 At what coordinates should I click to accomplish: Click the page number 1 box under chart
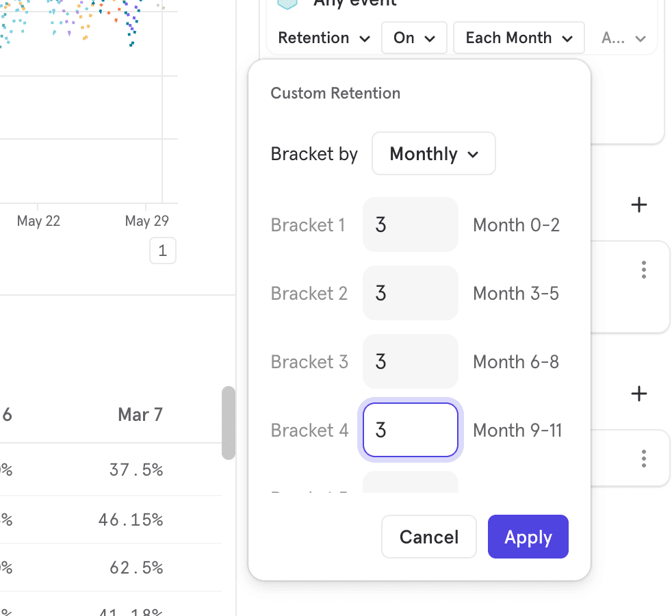click(x=162, y=251)
